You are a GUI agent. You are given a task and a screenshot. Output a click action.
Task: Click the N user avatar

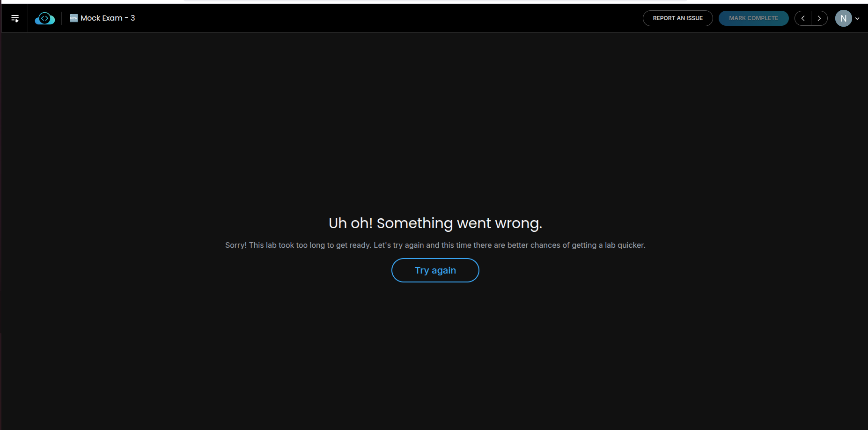(x=844, y=18)
